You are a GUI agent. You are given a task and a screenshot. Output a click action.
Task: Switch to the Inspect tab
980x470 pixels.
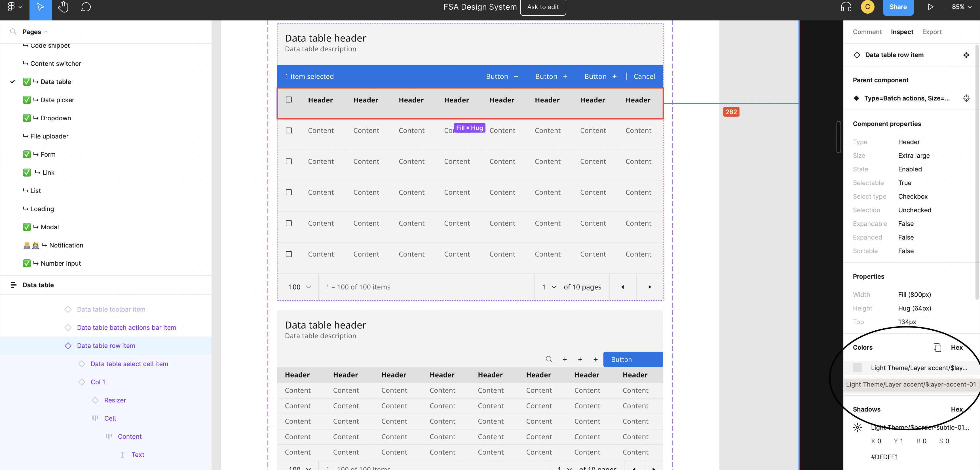[x=902, y=32]
